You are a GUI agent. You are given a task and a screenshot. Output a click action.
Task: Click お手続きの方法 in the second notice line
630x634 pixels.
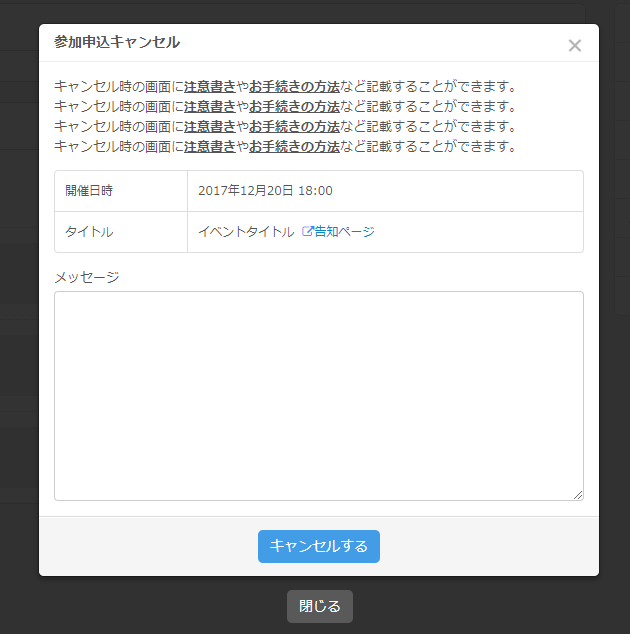coord(294,107)
